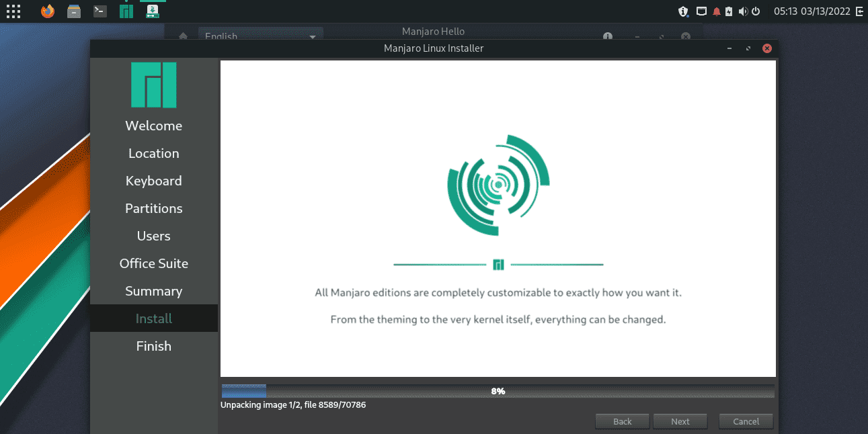Open the clock showing 05:13 03/13/2022
Screen dimensions: 868x434
[x=812, y=11]
